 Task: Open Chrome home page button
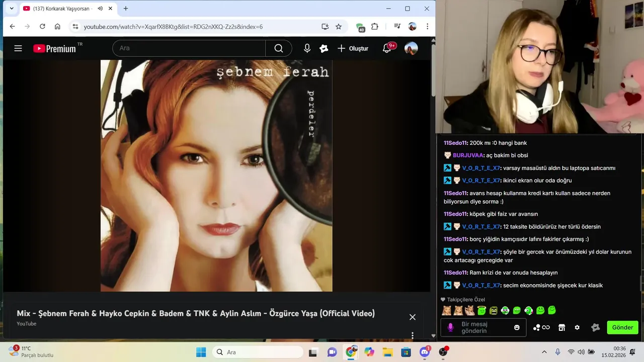coord(57,26)
